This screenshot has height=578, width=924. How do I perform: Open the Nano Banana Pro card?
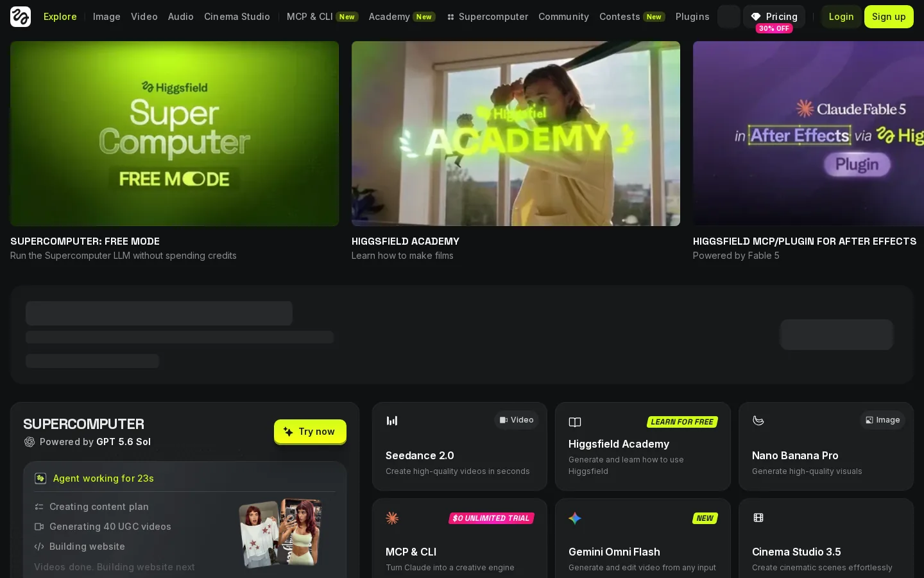pyautogui.click(x=826, y=446)
